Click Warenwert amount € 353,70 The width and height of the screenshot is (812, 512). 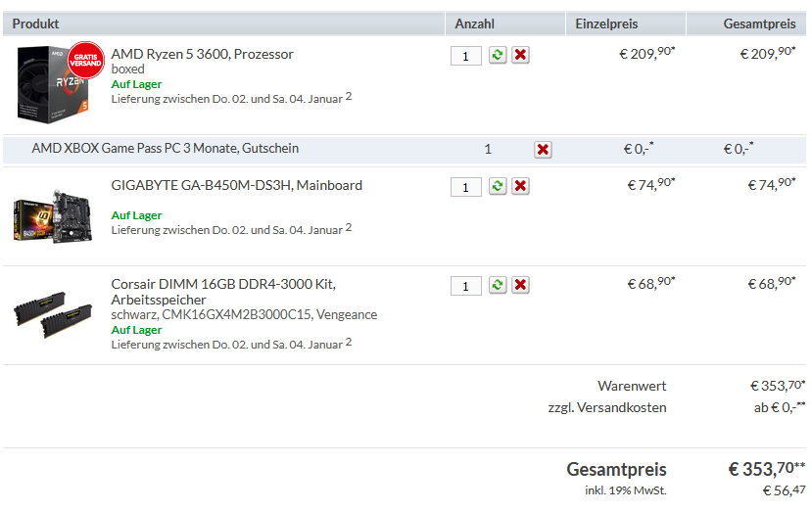[x=778, y=386]
